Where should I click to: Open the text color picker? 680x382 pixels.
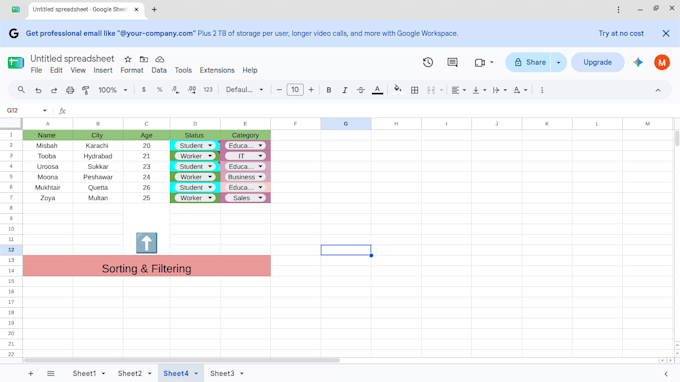coord(377,90)
